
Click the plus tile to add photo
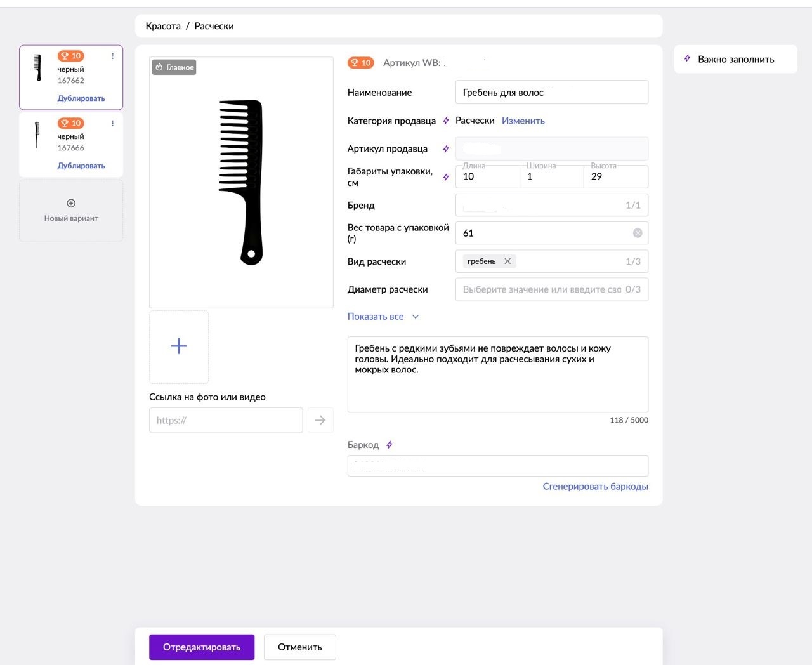coord(179,346)
